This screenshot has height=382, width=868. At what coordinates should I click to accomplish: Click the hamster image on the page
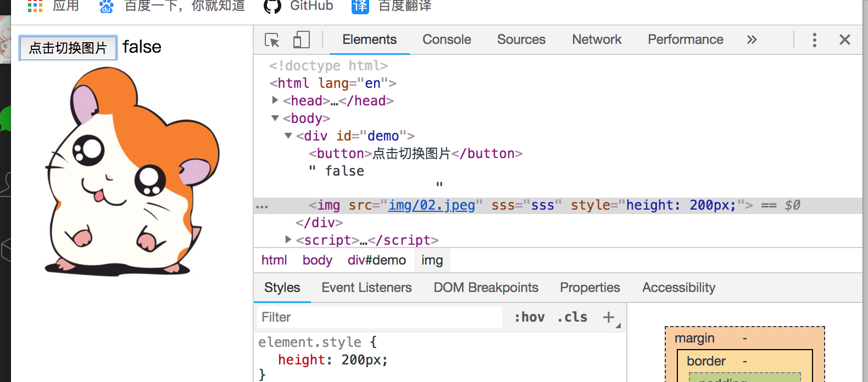click(x=132, y=171)
